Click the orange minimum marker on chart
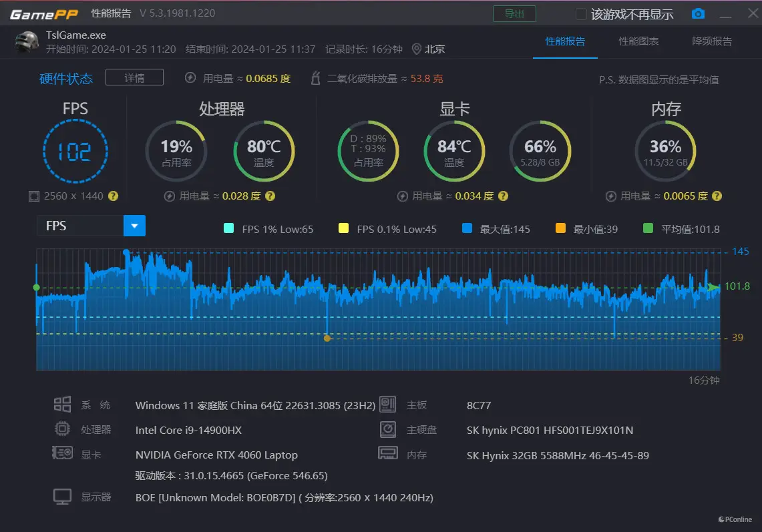Viewport: 762px width, 532px height. click(327, 338)
